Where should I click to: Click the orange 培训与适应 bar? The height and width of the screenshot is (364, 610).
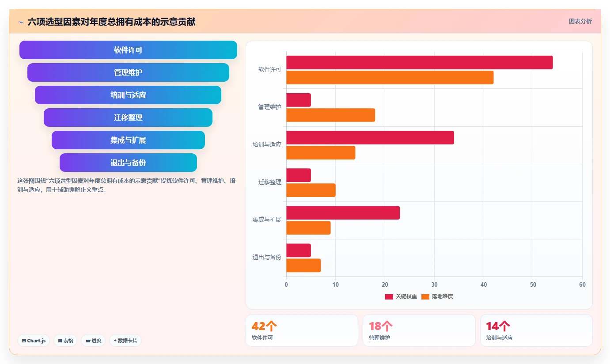321,152
